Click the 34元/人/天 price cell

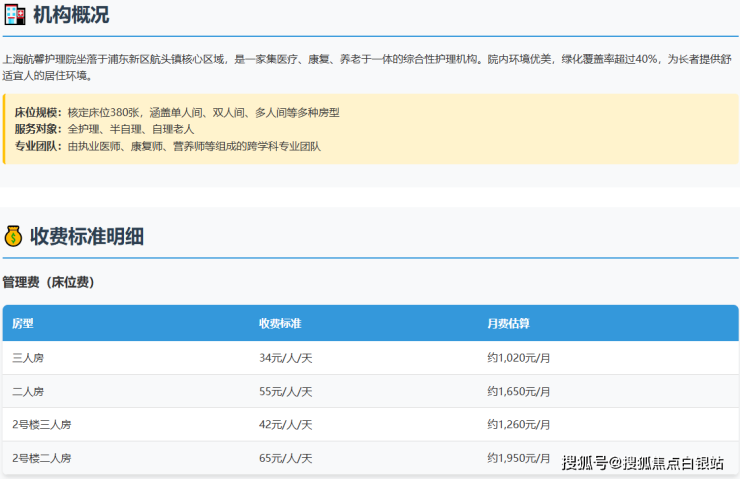pyautogui.click(x=285, y=358)
